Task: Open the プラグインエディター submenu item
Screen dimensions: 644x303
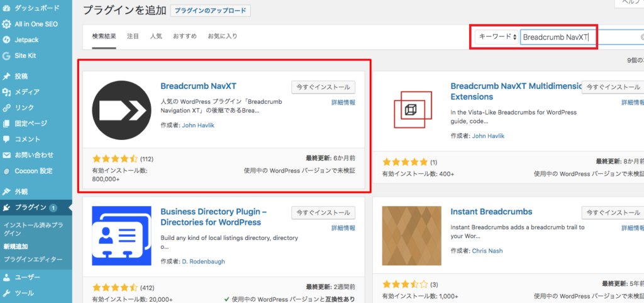Action: coord(33,260)
